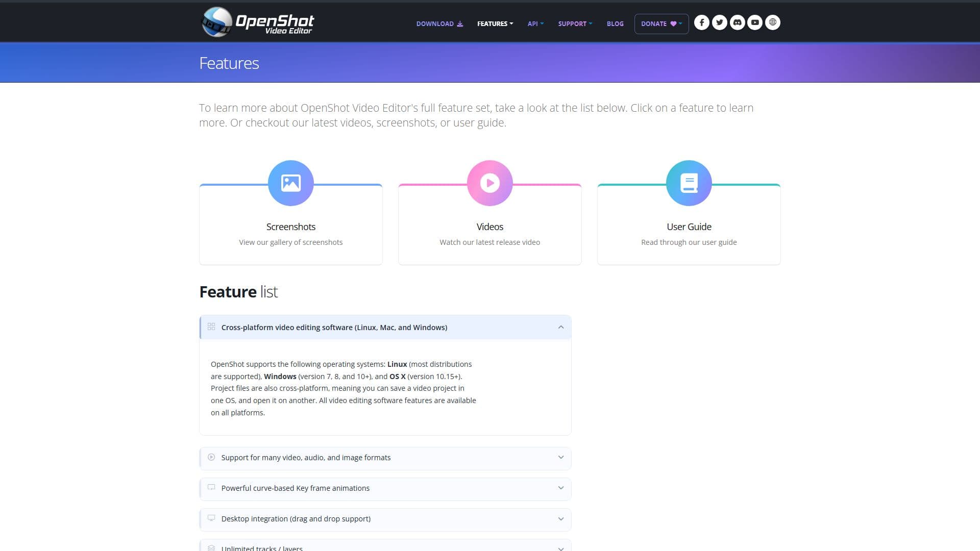Click the bold word Windows in description
The image size is (980, 551).
pyautogui.click(x=280, y=377)
